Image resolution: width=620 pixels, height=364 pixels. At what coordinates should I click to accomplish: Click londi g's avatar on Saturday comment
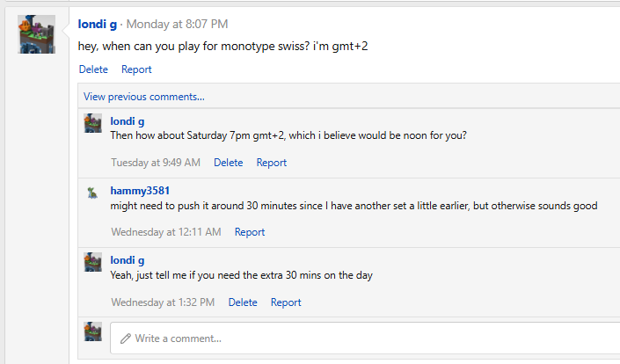pos(92,123)
